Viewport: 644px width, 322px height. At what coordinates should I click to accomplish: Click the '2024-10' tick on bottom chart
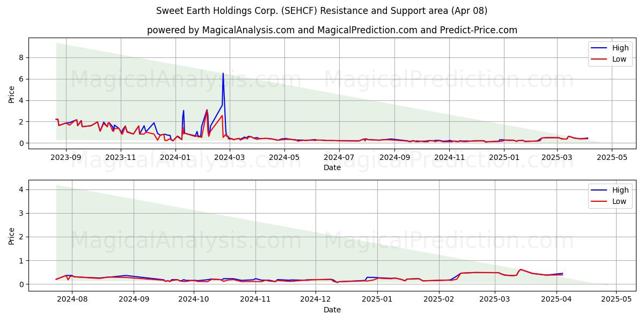[193, 299]
